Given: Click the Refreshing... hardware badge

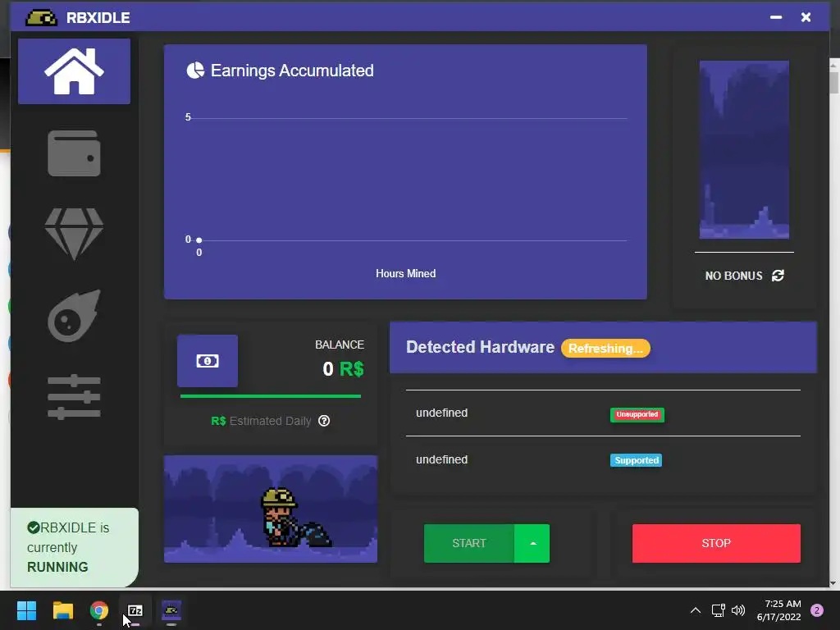Looking at the screenshot, I should point(605,348).
